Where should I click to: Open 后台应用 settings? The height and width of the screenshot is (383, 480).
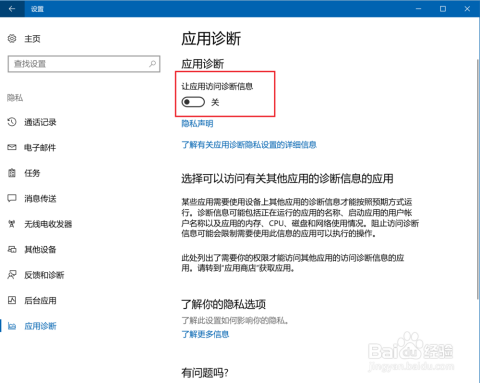click(x=40, y=300)
